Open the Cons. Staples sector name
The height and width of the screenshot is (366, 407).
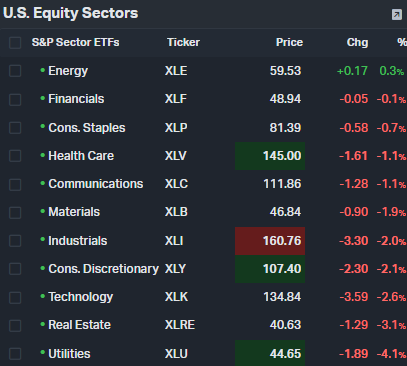click(87, 128)
